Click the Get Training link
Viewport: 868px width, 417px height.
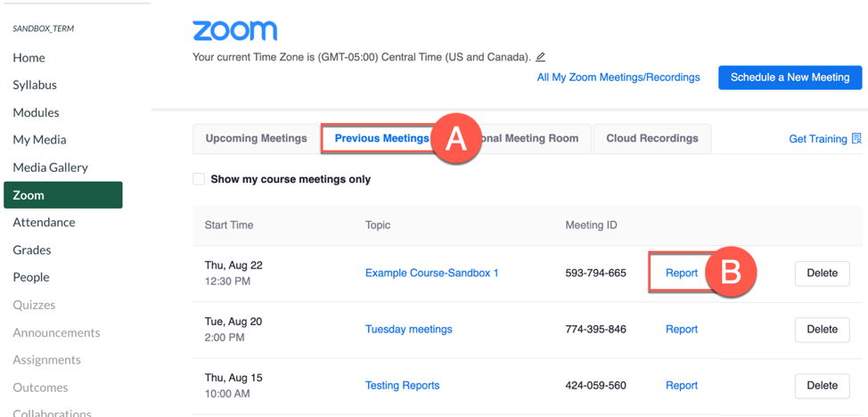click(817, 138)
